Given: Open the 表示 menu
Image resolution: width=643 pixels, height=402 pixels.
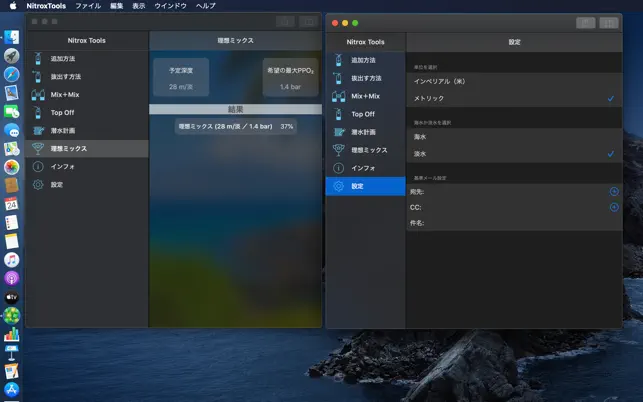Looking at the screenshot, I should pos(139,6).
